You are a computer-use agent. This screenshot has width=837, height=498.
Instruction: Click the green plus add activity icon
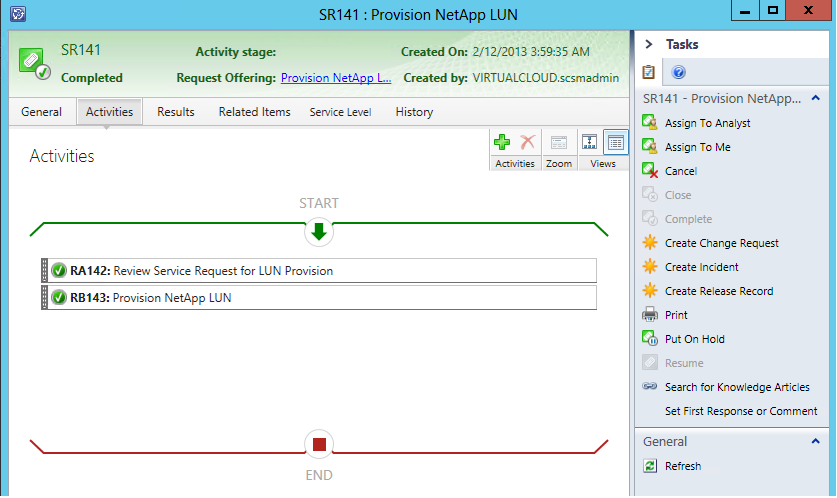[x=502, y=142]
